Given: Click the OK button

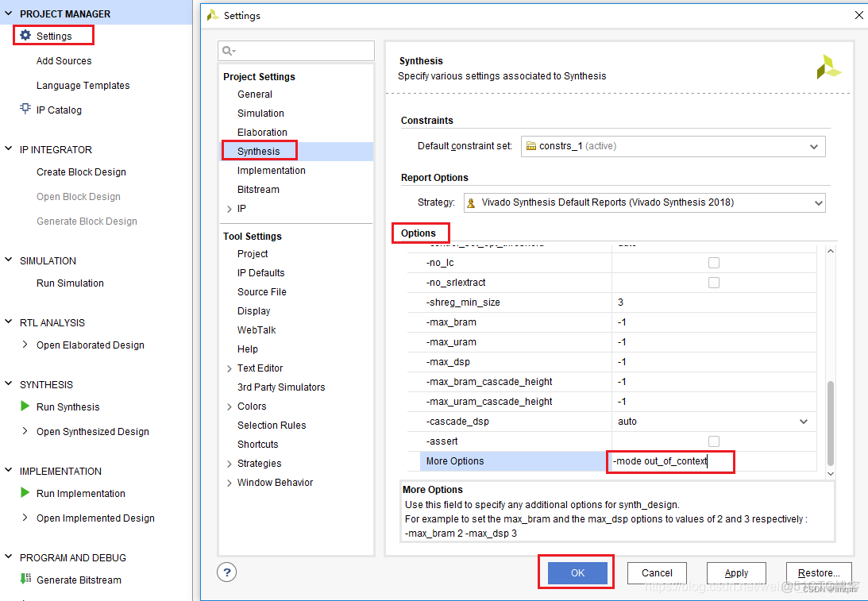Looking at the screenshot, I should coord(577,572).
